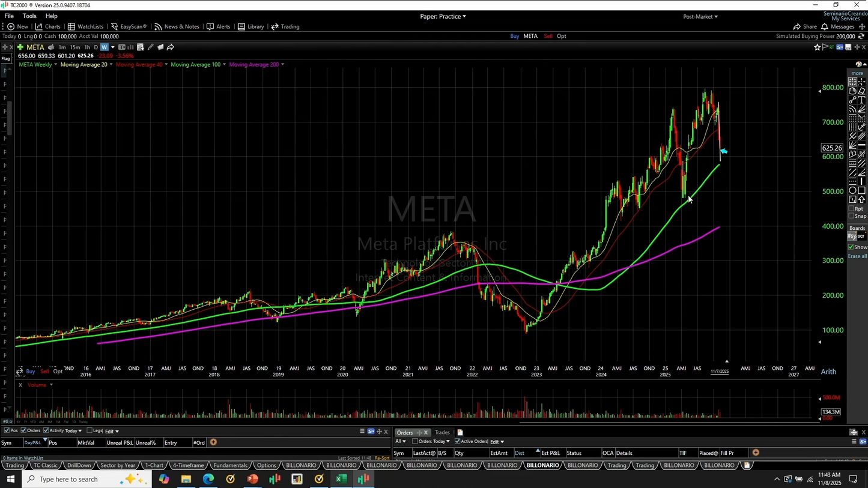This screenshot has width=868, height=488.
Task: Toggle the Snap checkbox
Action: pos(852,216)
